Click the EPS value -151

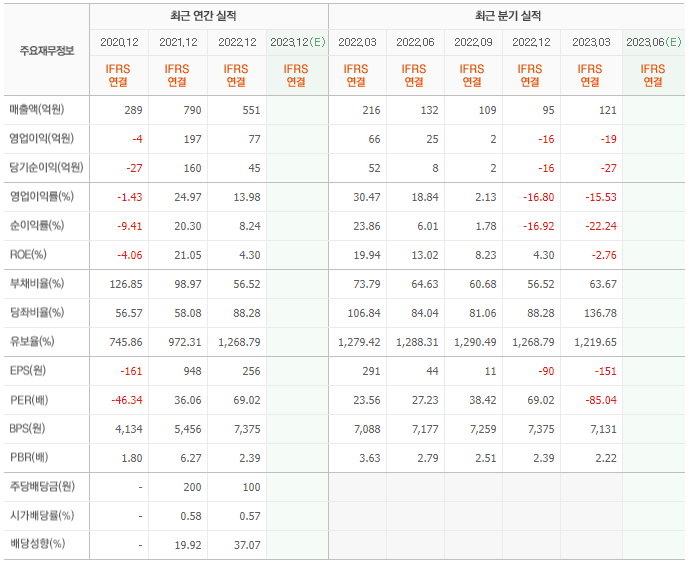point(606,371)
